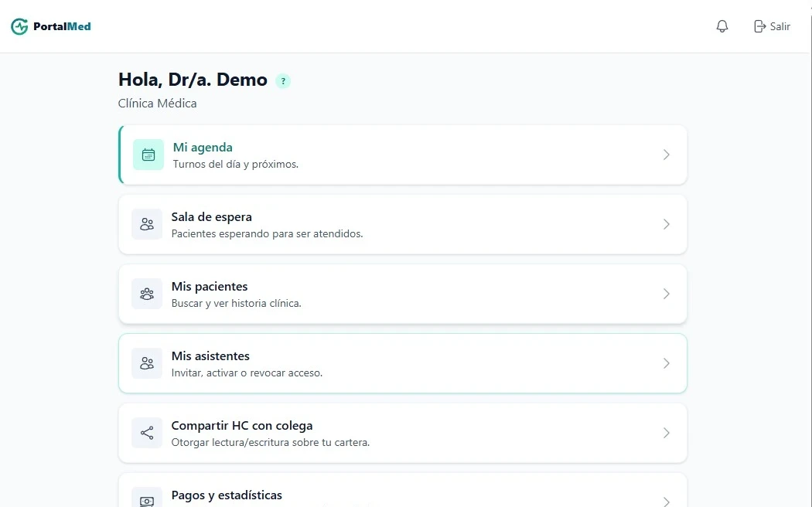
Task: Click Salir to log out
Action: (x=780, y=26)
